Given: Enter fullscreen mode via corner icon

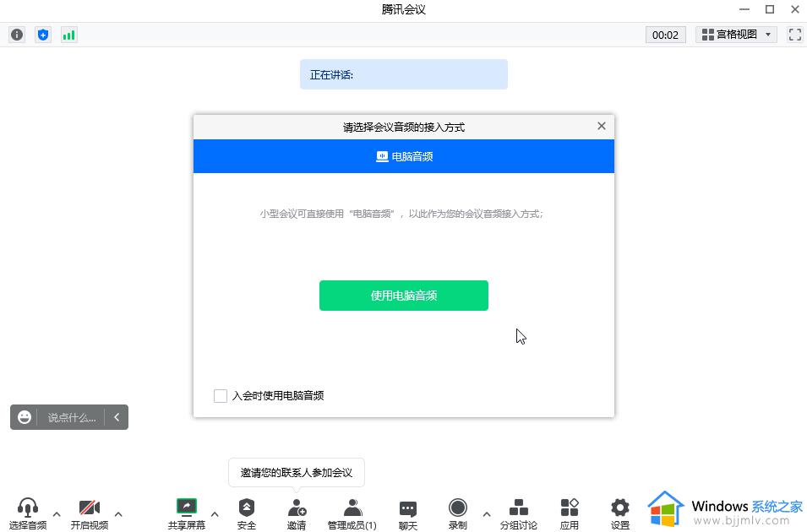Looking at the screenshot, I should [794, 35].
